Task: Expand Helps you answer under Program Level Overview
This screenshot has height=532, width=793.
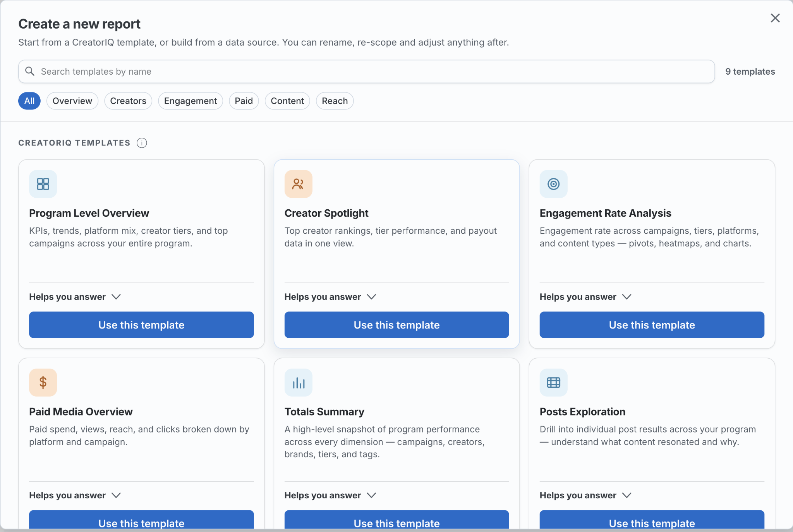Action: coord(75,297)
